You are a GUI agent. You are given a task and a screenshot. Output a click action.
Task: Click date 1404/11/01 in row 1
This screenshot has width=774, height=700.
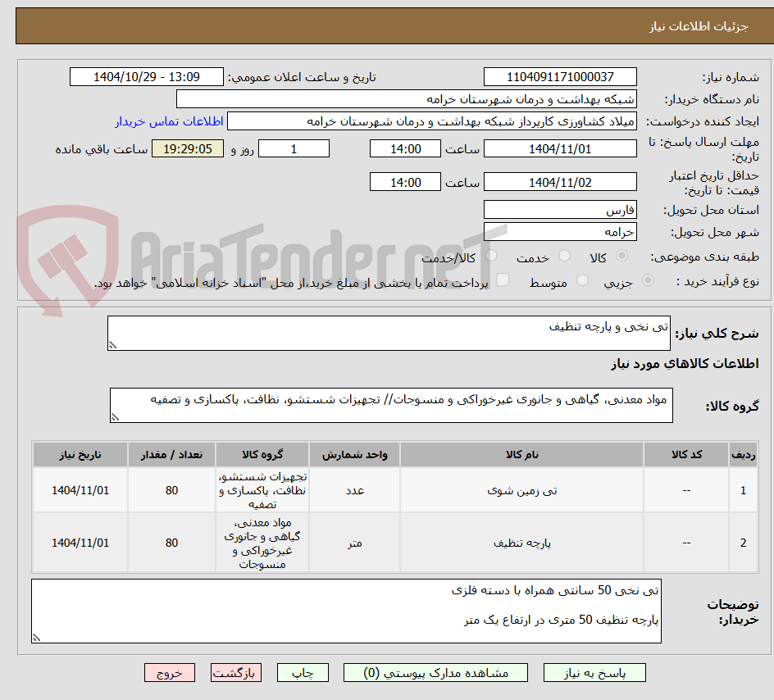click(80, 490)
